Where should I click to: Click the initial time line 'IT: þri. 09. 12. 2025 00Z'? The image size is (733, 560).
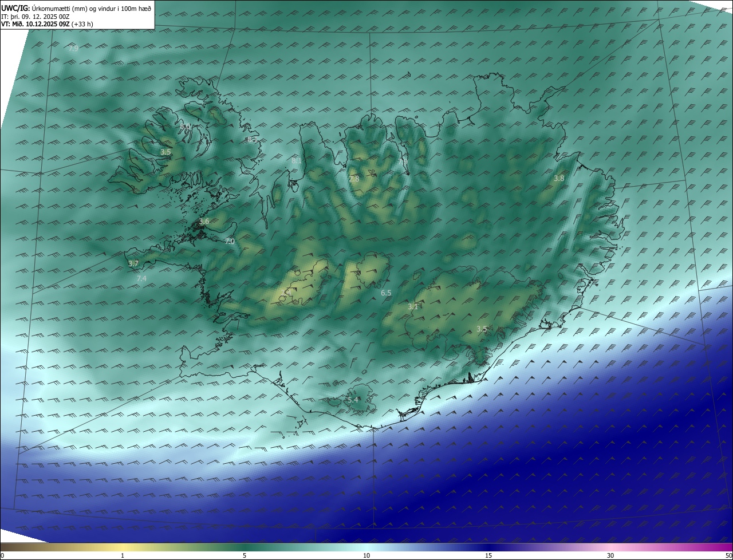(x=36, y=17)
